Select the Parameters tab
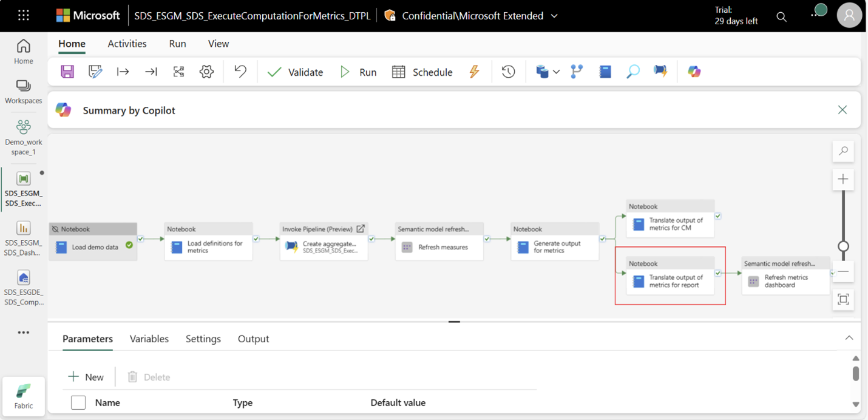 tap(87, 339)
